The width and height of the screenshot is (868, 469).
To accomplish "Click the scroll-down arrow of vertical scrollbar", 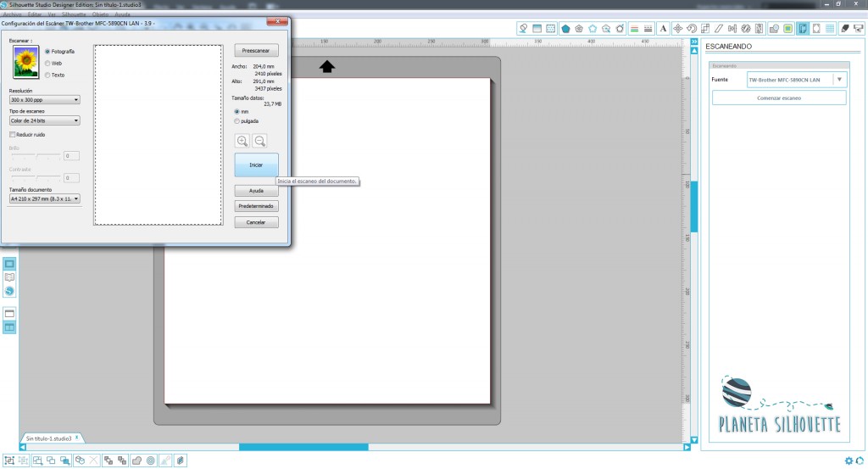I will [x=694, y=439].
